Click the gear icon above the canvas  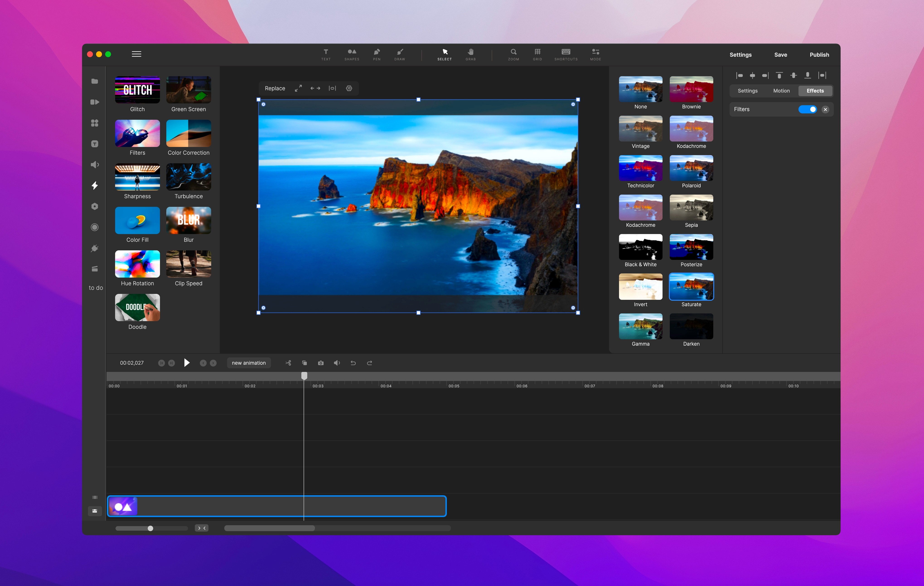(x=349, y=88)
